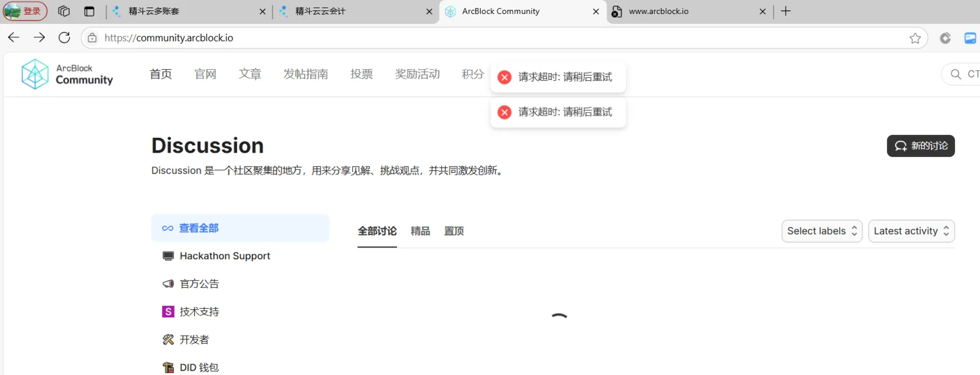This screenshot has width=980, height=375.
Task: Click the 技术支持 purple S icon
Action: point(168,312)
